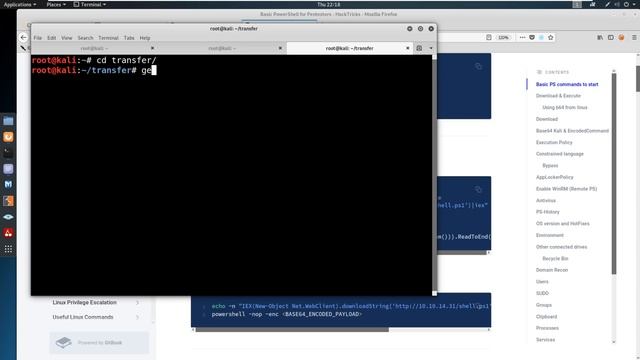Open Enable WinRM (Remote PS) link
Image resolution: width=640 pixels, height=360 pixels.
click(x=566, y=189)
